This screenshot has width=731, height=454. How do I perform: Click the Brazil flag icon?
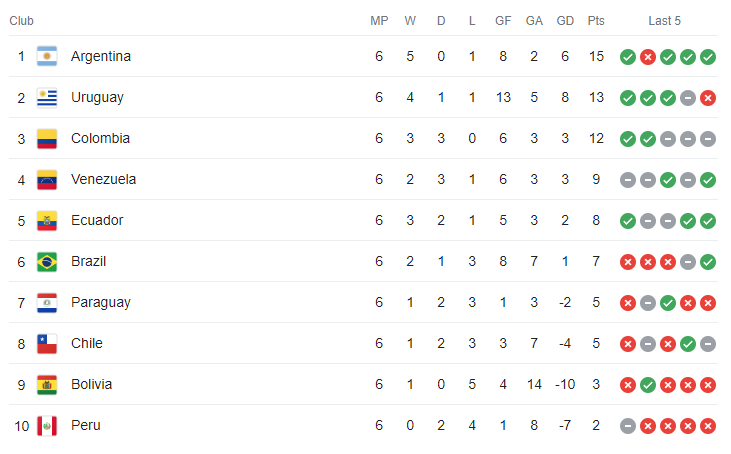point(47,262)
